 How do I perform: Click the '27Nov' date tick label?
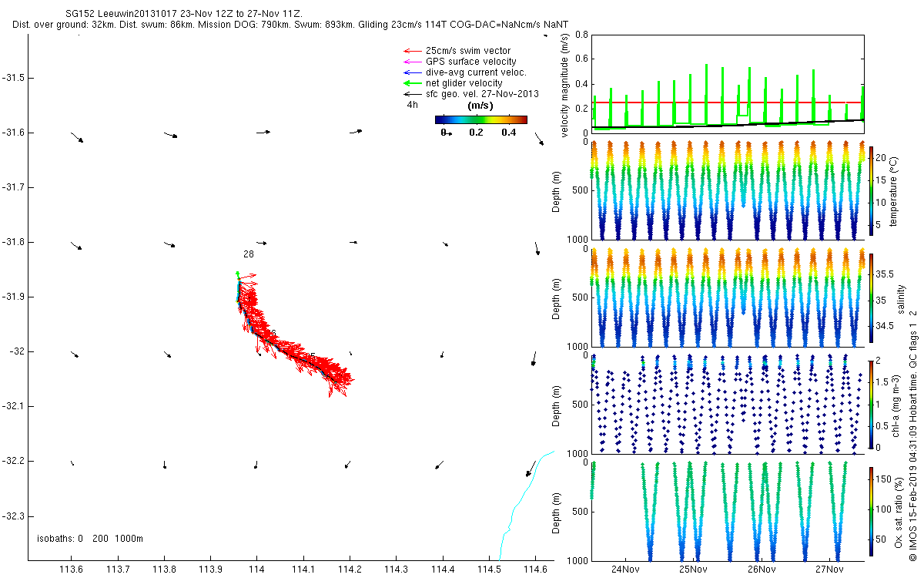830,570
